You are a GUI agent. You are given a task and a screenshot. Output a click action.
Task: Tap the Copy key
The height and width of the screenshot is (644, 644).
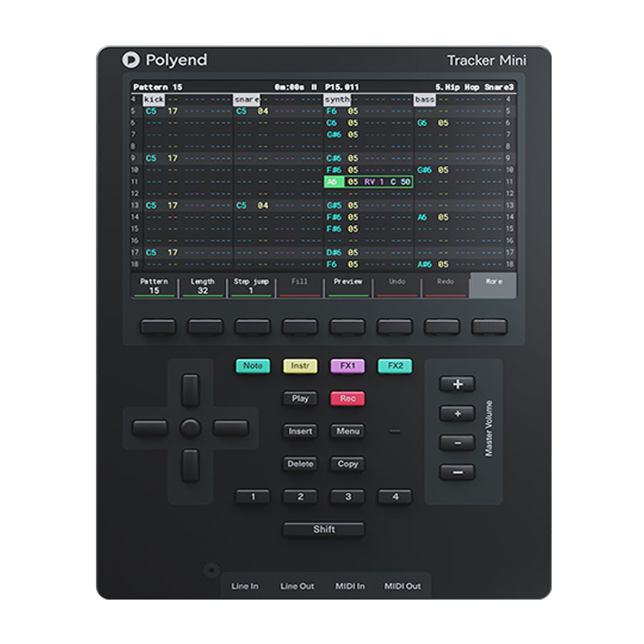(348, 464)
